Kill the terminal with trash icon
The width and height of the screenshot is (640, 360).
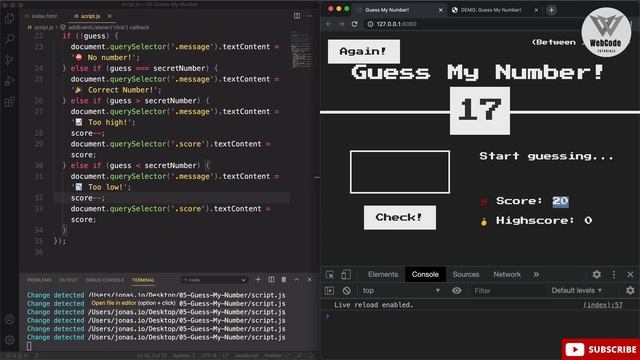(x=284, y=280)
